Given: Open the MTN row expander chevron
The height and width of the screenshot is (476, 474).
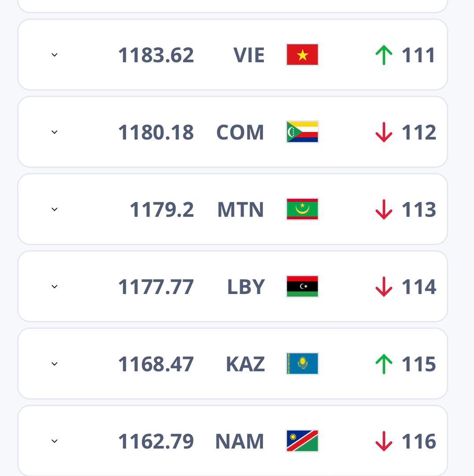Looking at the screenshot, I should click(55, 209).
